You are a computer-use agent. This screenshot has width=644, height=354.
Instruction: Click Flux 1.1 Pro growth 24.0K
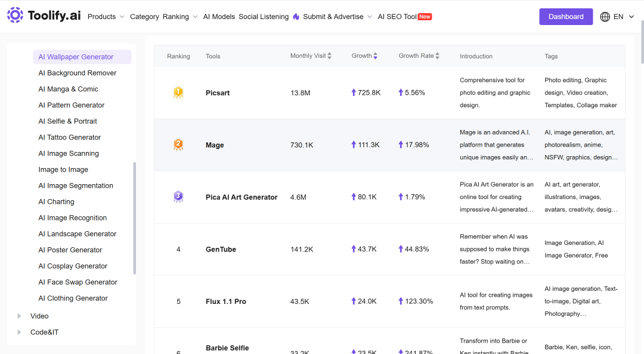(367, 301)
